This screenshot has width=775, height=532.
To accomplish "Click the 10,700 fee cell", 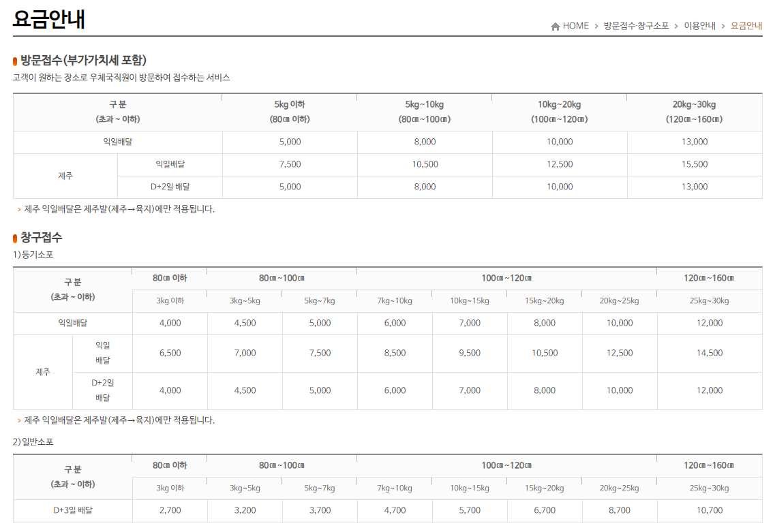I will pyautogui.click(x=710, y=511).
